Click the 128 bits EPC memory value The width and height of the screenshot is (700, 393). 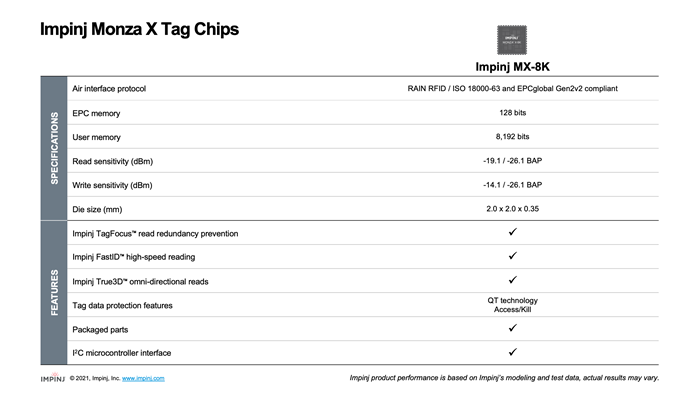[512, 113]
